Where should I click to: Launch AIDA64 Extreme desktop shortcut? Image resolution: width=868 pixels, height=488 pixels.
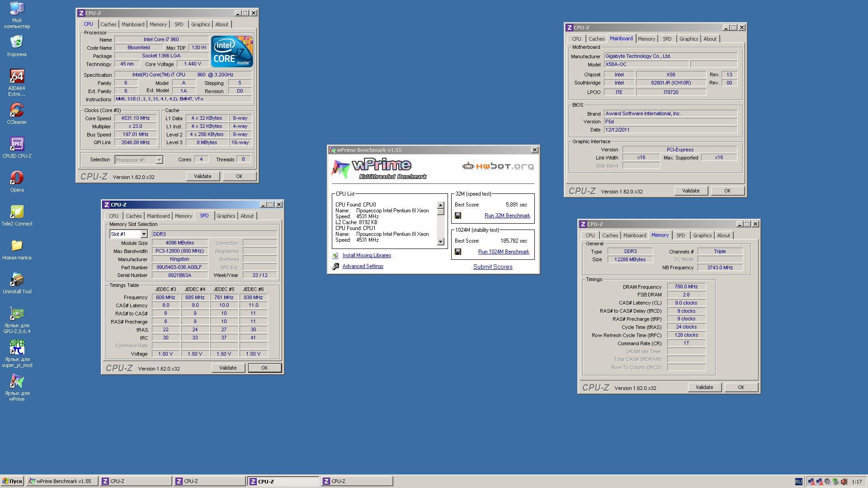pos(17,76)
